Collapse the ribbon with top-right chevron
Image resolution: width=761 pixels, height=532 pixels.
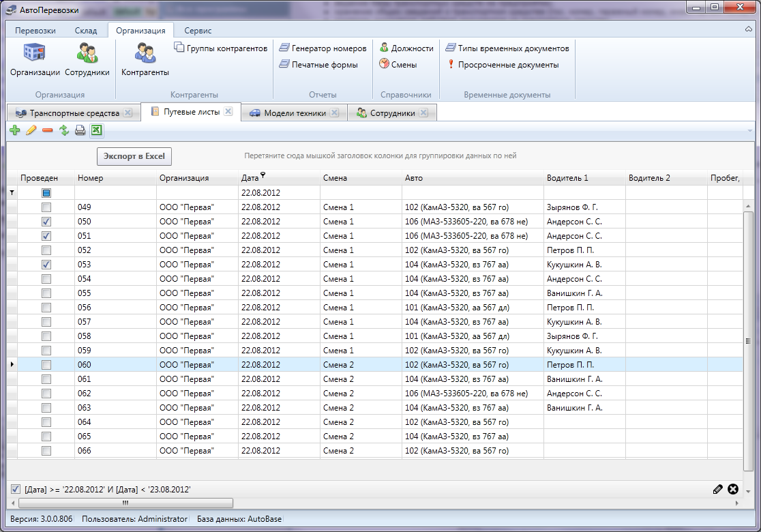coord(748,30)
